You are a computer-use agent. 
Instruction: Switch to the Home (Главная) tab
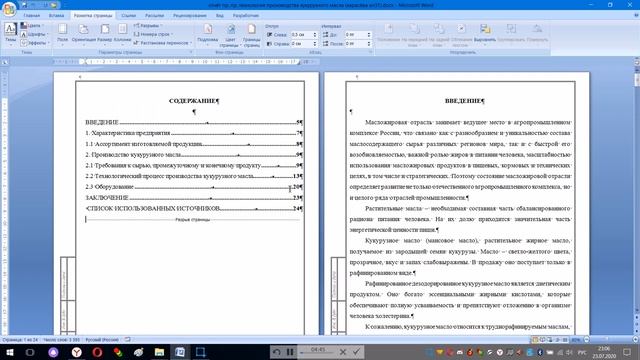point(31,16)
